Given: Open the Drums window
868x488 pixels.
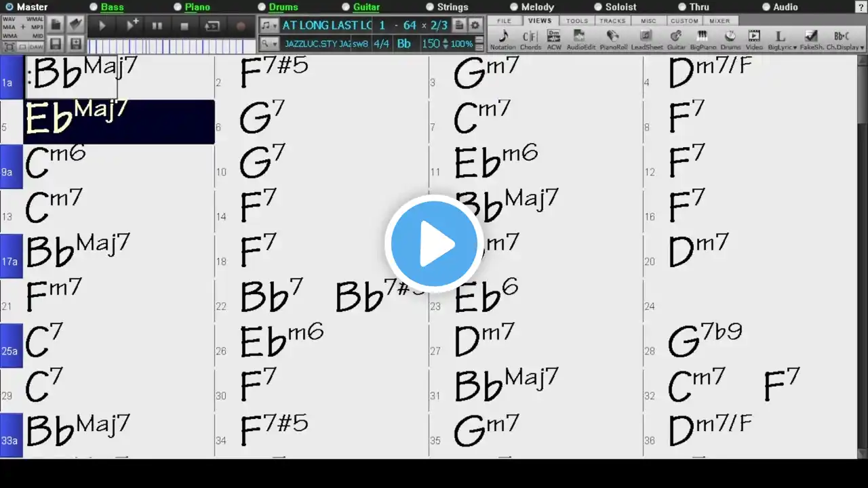Looking at the screenshot, I should point(730,40).
